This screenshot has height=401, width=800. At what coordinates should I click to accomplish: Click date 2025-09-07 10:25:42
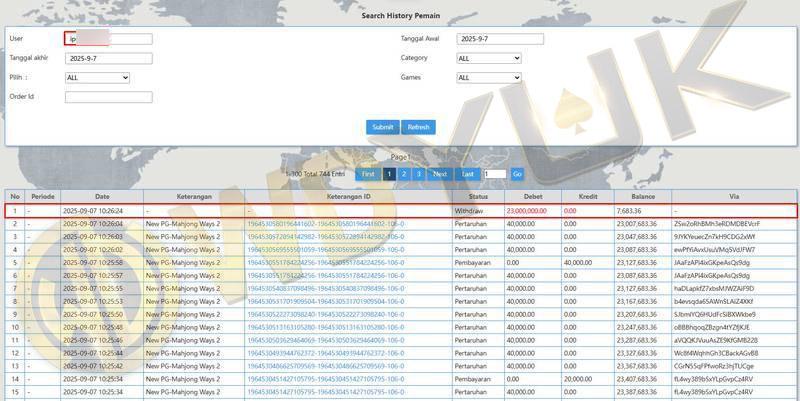coord(93,366)
